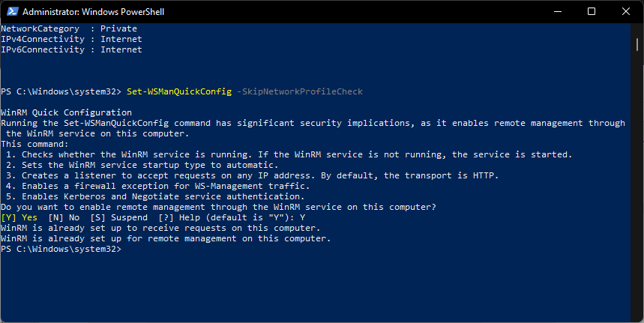Click the Set-WSManQuickConfig command text
The width and height of the screenshot is (644, 323).
coord(179,91)
